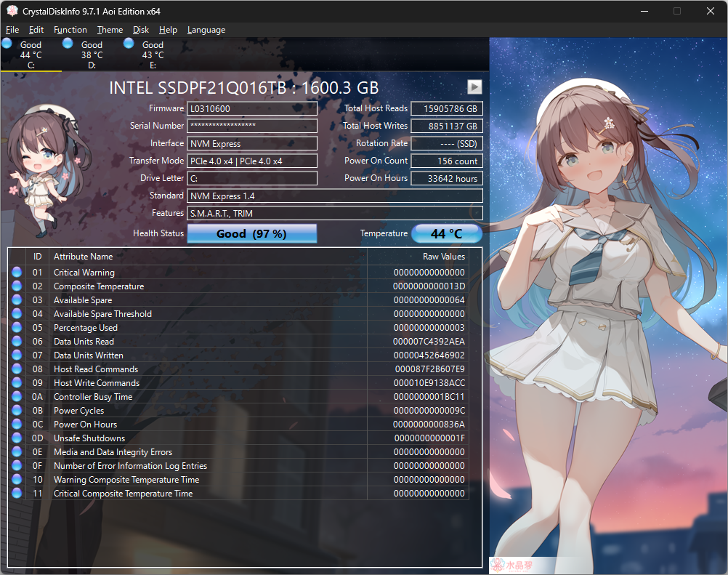728x575 pixels.
Task: Select drive C: tab at 44 °C
Action: pyautogui.click(x=31, y=55)
